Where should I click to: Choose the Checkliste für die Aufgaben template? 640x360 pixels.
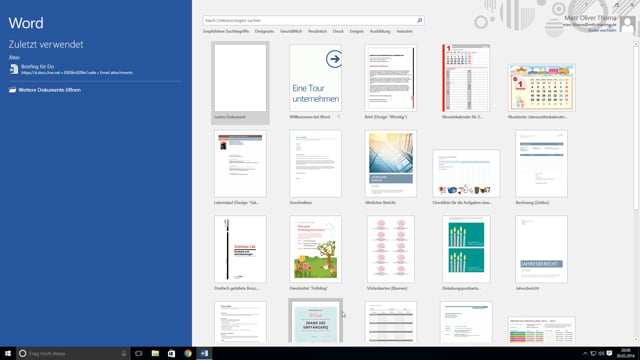(x=466, y=173)
